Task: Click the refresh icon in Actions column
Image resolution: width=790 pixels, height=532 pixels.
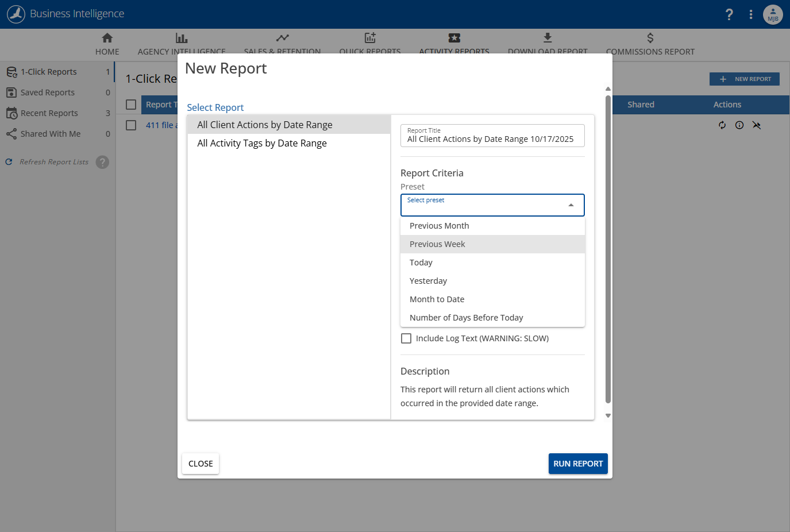Action: point(722,125)
